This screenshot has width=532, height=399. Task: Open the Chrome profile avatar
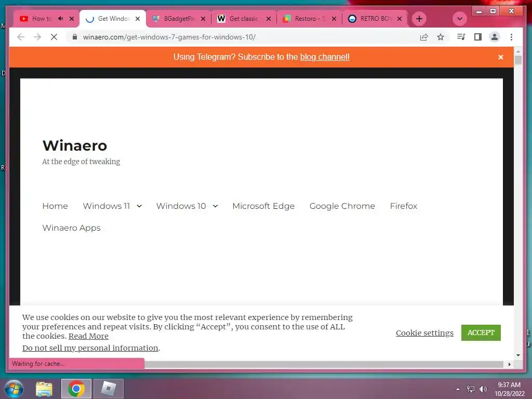(495, 37)
